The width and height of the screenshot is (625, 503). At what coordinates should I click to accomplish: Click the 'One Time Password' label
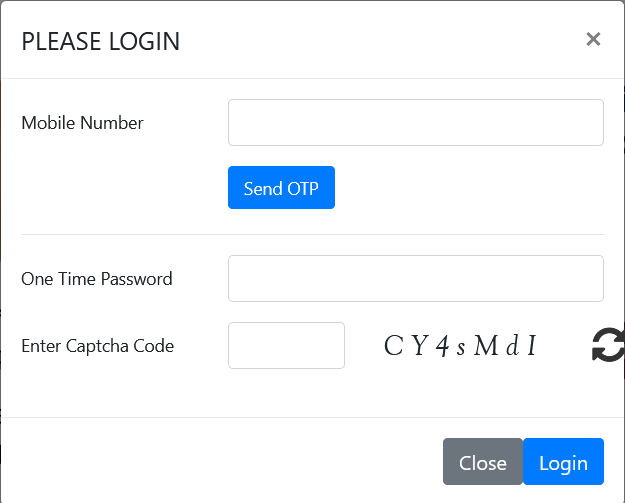tap(96, 279)
